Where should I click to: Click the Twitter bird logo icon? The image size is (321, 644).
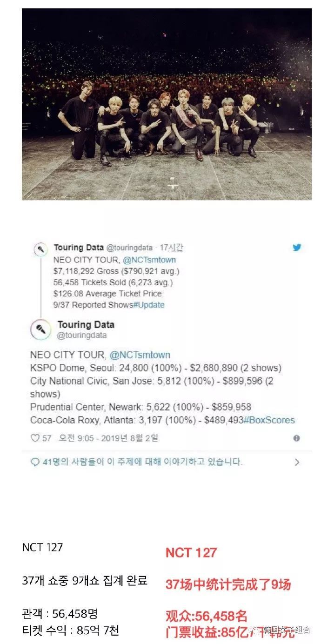(x=297, y=248)
